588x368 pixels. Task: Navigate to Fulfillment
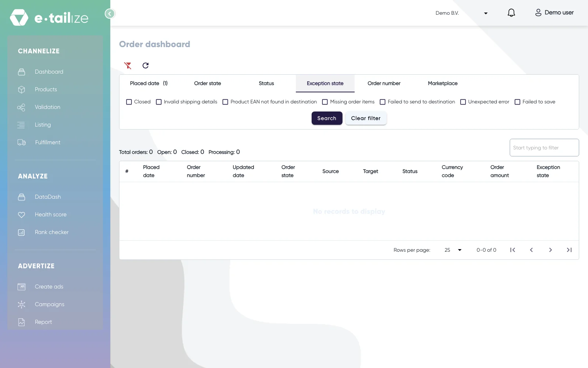click(48, 142)
